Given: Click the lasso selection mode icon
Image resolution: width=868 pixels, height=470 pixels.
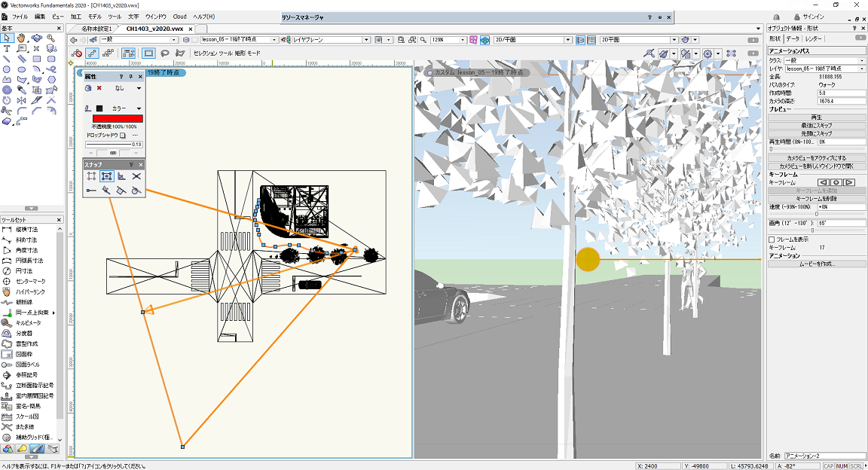Looking at the screenshot, I should [x=165, y=53].
